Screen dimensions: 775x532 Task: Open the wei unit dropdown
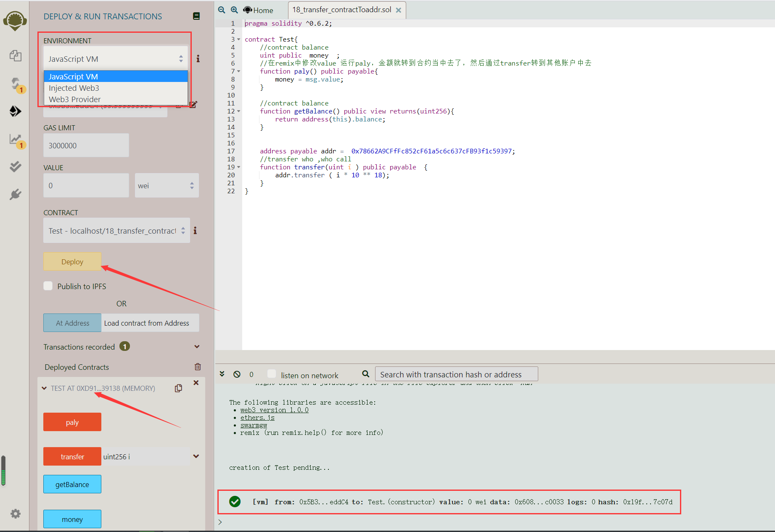167,185
